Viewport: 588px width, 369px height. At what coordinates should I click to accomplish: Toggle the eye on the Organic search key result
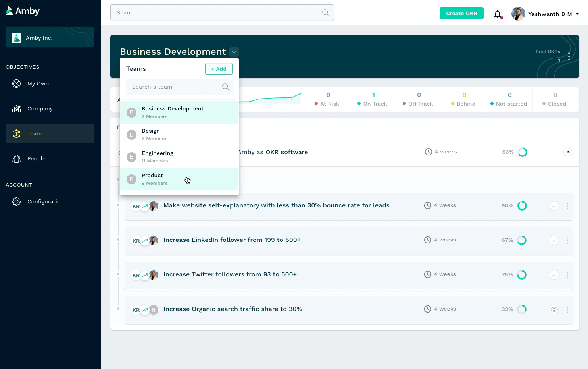(x=554, y=309)
